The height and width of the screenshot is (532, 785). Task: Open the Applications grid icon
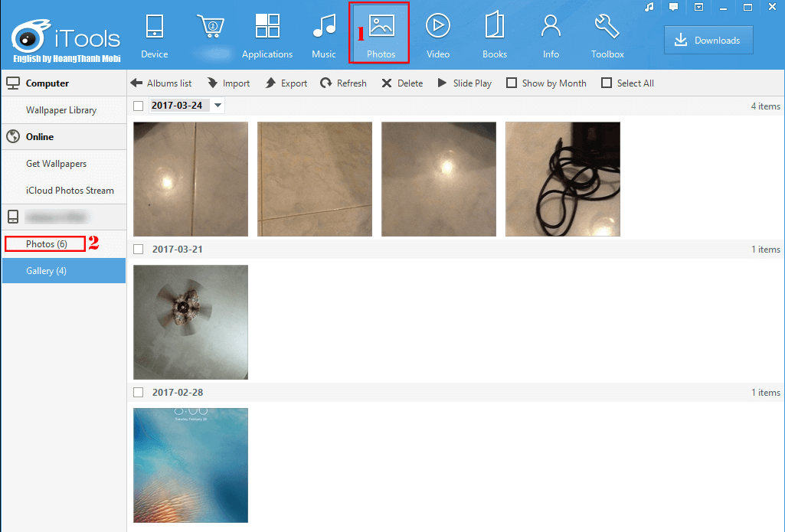[267, 27]
